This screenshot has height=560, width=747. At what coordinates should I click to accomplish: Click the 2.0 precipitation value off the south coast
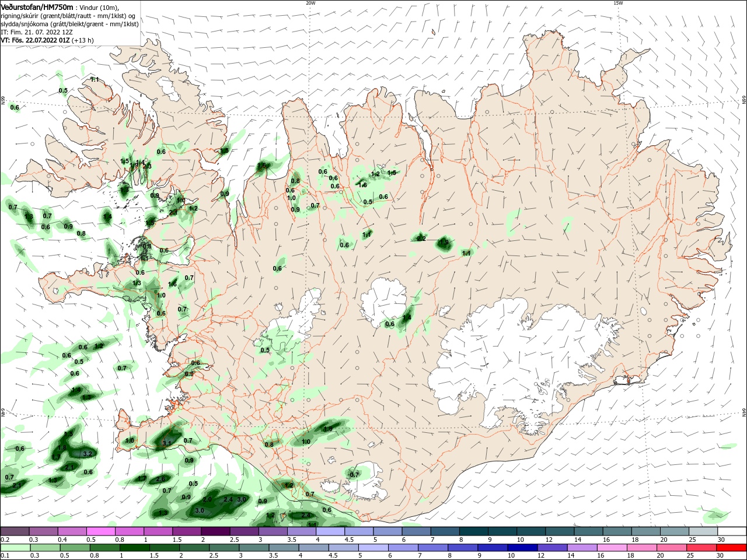click(x=207, y=500)
